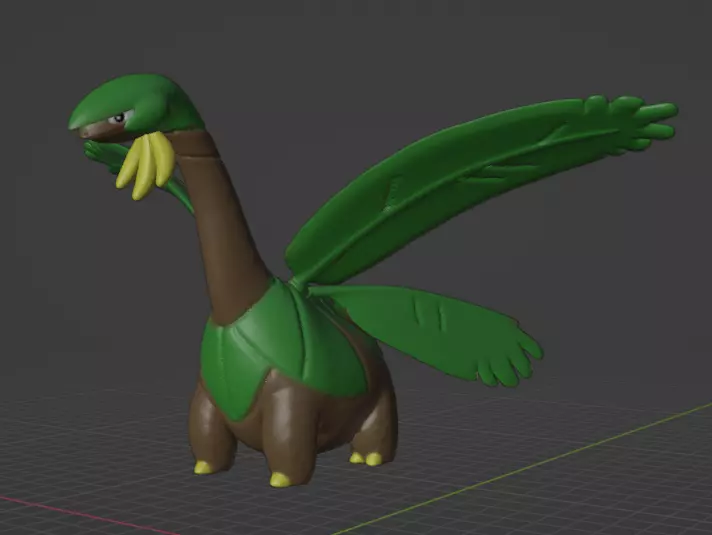Click the long brown neck of model
712x535 pixels.
(x=221, y=227)
